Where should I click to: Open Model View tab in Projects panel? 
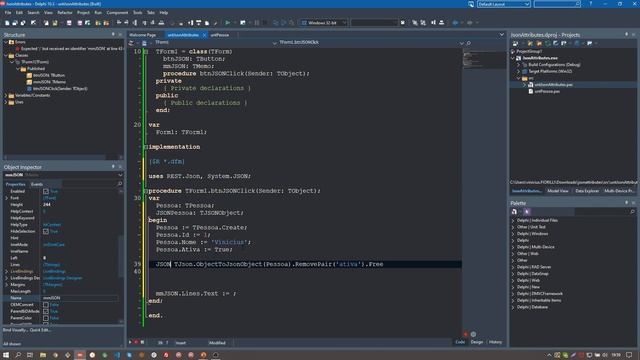click(558, 191)
